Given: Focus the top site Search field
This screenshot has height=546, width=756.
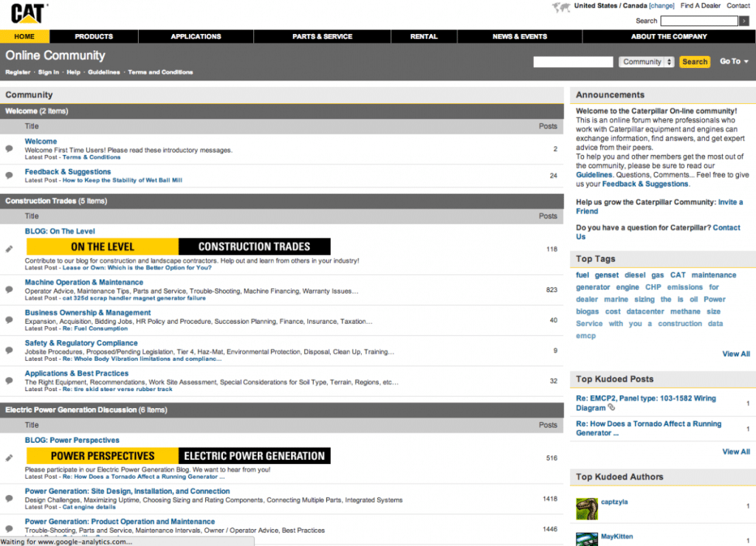Looking at the screenshot, I should pyautogui.click(x=699, y=21).
